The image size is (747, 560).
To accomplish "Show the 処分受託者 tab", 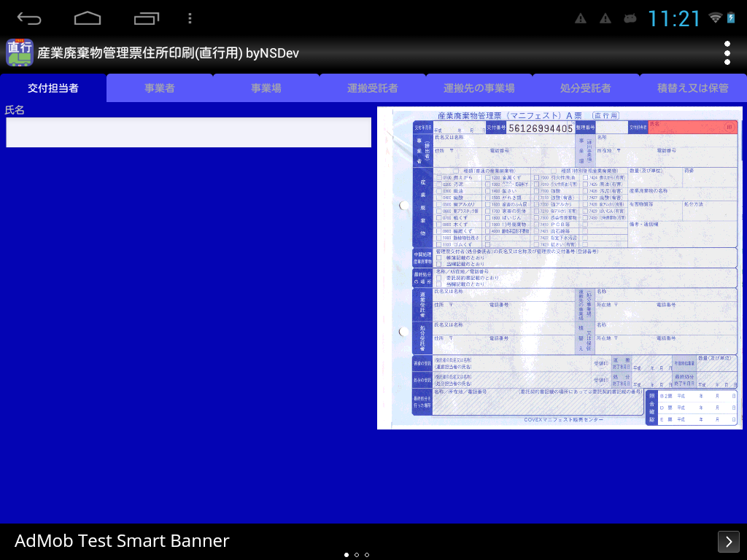I will pos(586,88).
